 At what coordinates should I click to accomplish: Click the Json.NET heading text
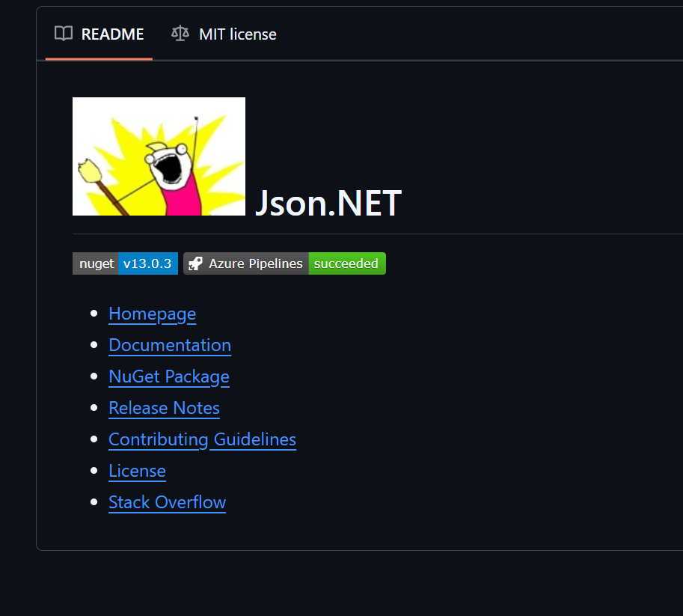[328, 203]
